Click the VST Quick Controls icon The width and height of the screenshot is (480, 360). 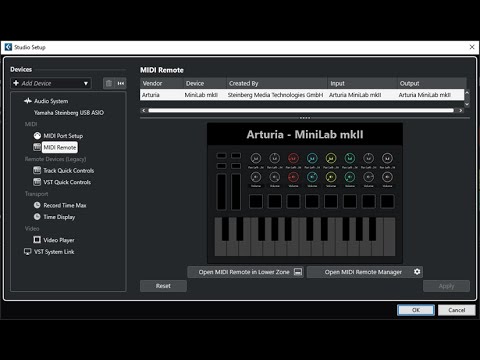pyautogui.click(x=37, y=182)
